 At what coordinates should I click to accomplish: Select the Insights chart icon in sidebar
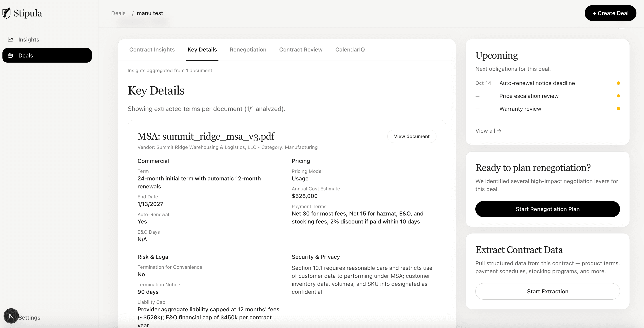coord(11,39)
